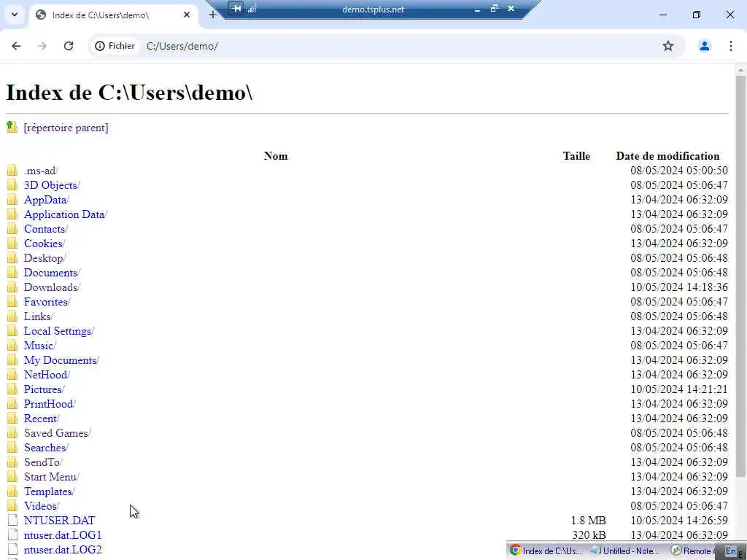The image size is (747, 560).
Task: Open the Favorites folder link
Action: (x=47, y=302)
